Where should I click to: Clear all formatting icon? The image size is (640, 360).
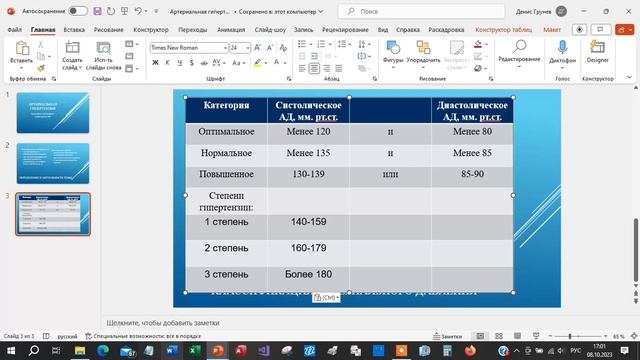(283, 48)
